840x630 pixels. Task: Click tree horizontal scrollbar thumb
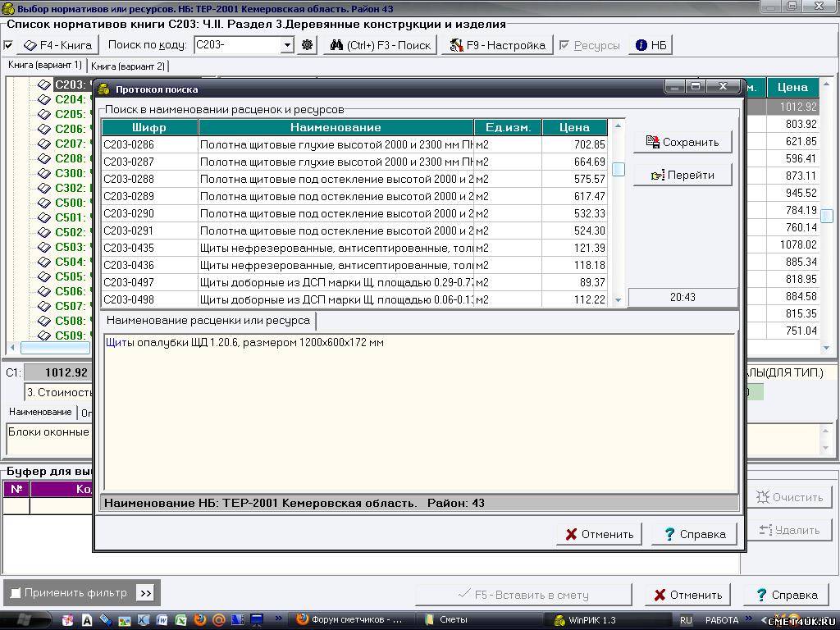pos(55,348)
